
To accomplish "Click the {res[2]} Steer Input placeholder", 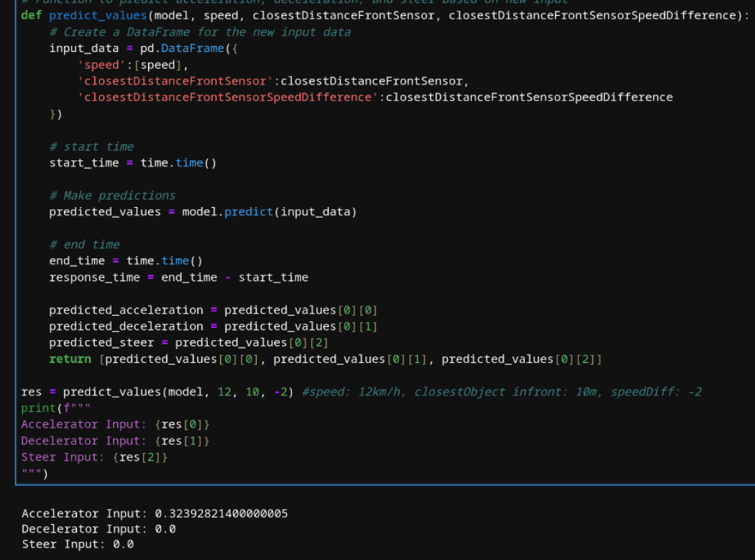I will click(x=140, y=457).
